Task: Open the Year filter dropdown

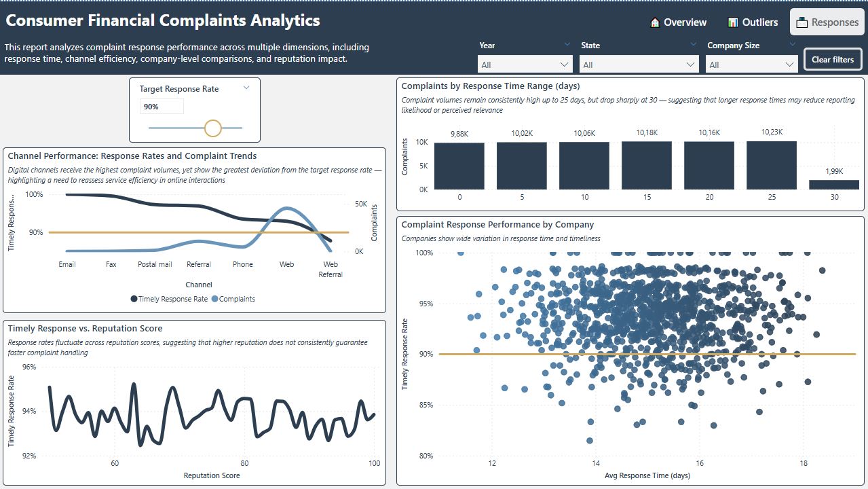Action: tap(525, 65)
